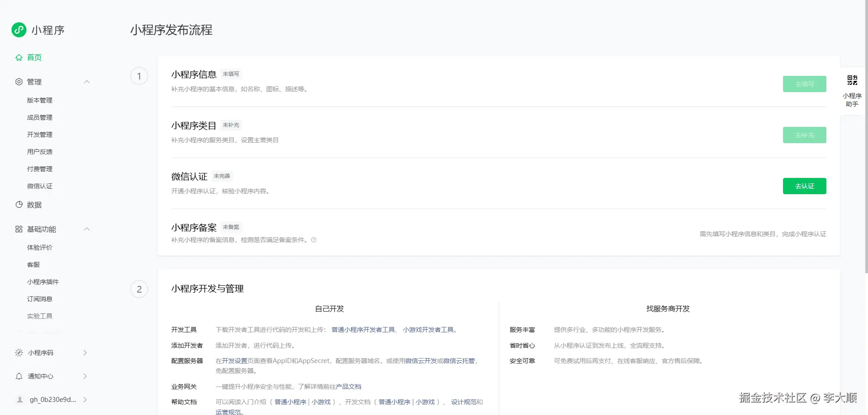Click the 小程序备案 heading
The width and height of the screenshot is (868, 415).
[194, 228]
